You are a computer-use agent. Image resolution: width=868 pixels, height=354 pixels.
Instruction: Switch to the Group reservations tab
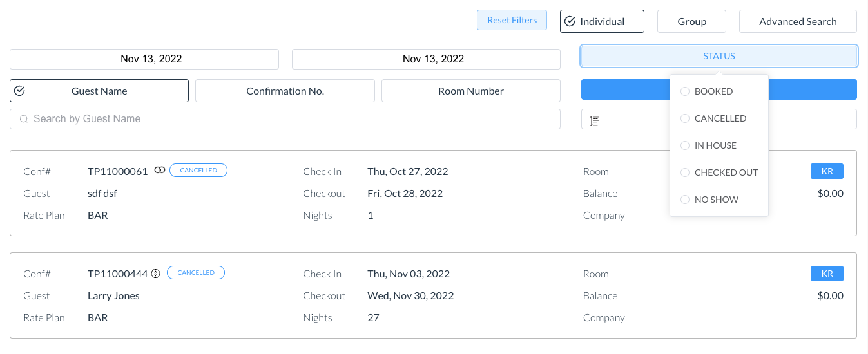(x=691, y=21)
